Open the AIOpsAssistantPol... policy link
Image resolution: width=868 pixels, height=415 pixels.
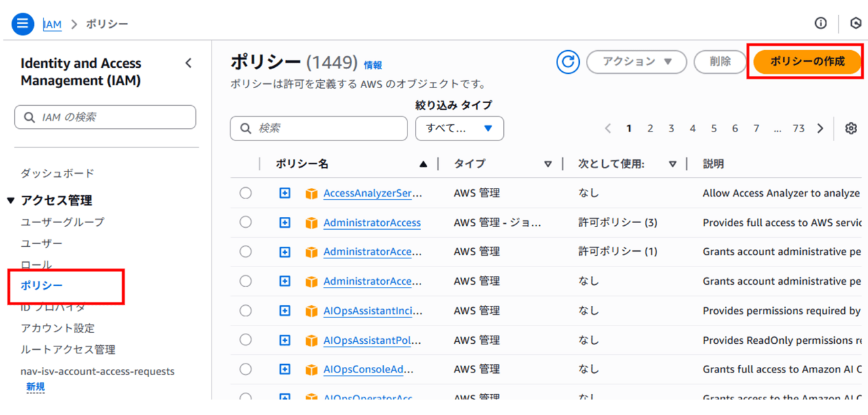(x=372, y=340)
